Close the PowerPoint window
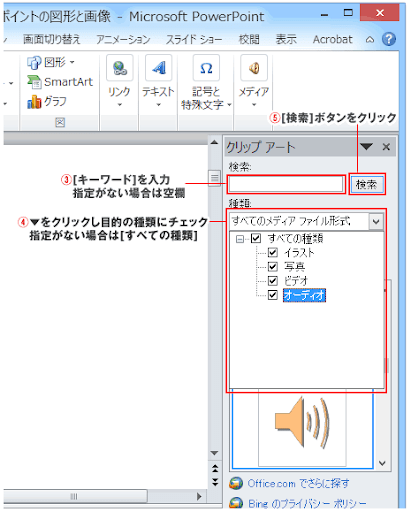Viewport: 411px width, 512px height. pyautogui.click(x=379, y=13)
